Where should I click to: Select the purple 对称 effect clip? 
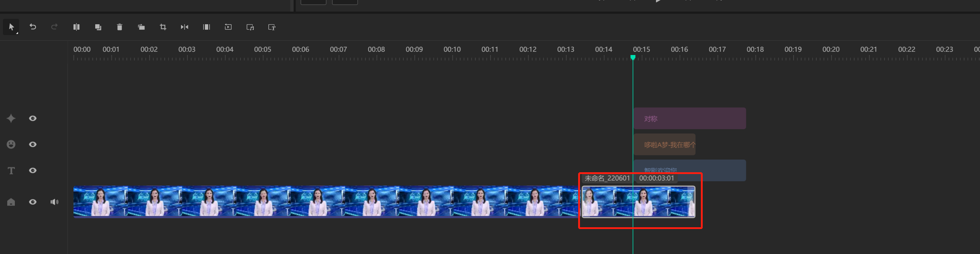click(x=689, y=119)
